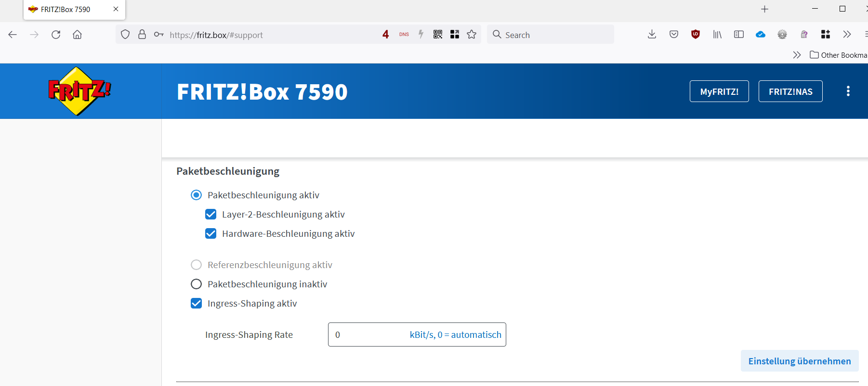This screenshot has height=386, width=868.
Task: Click the fritz.box address bar URL
Action: [216, 35]
